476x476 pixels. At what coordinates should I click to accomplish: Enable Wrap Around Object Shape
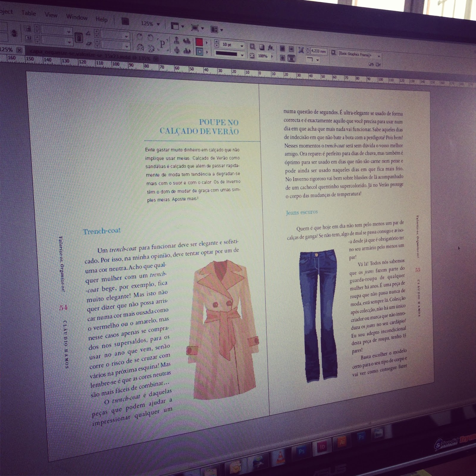click(x=283, y=58)
